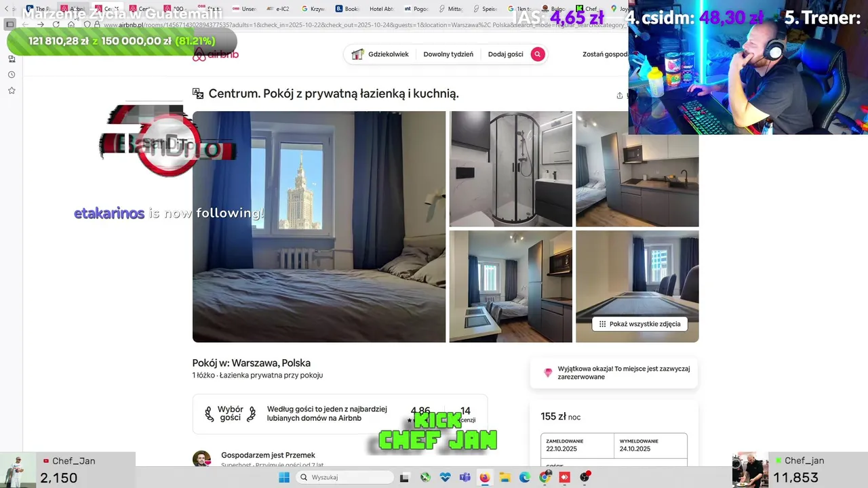
Task: Switch to the 'Pogoc' browser tab
Action: 416,9
